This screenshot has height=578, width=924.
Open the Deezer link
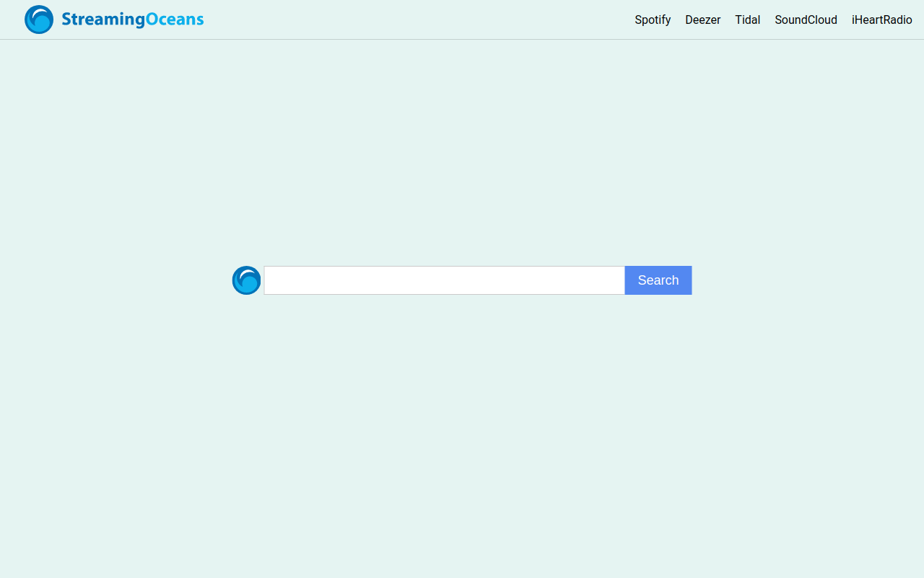pos(703,20)
